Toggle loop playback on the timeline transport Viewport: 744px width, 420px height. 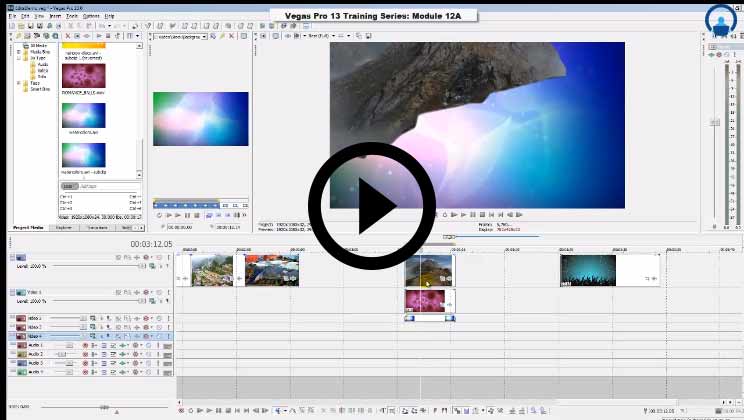pos(191,411)
